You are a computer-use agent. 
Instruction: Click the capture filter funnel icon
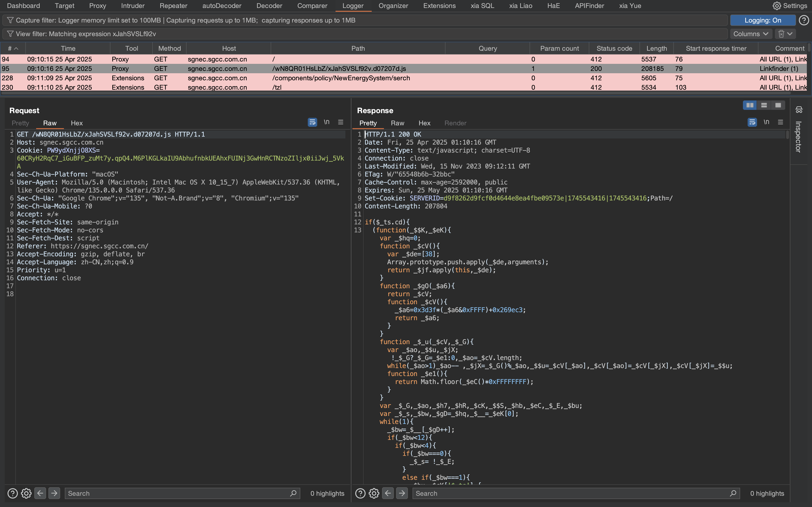tap(10, 20)
